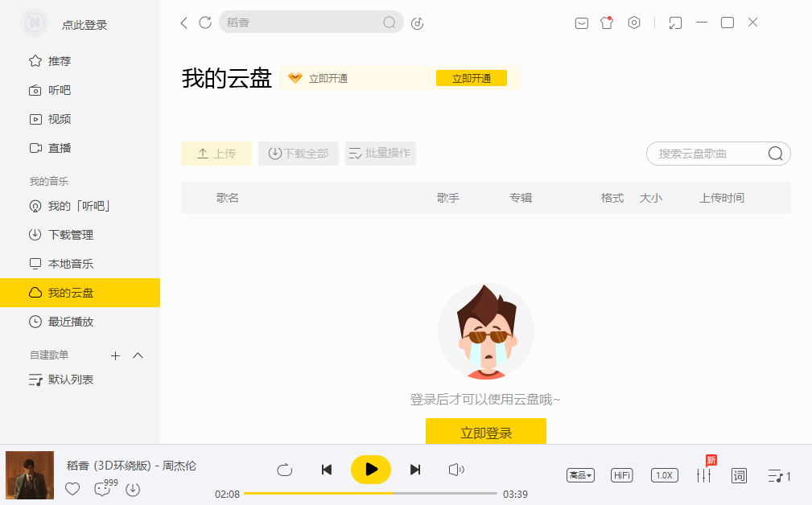Click the yellow play button
This screenshot has width=812, height=505.
[371, 470]
